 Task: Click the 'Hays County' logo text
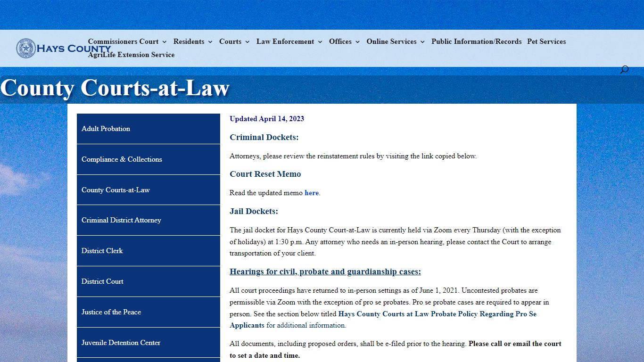[74, 49]
